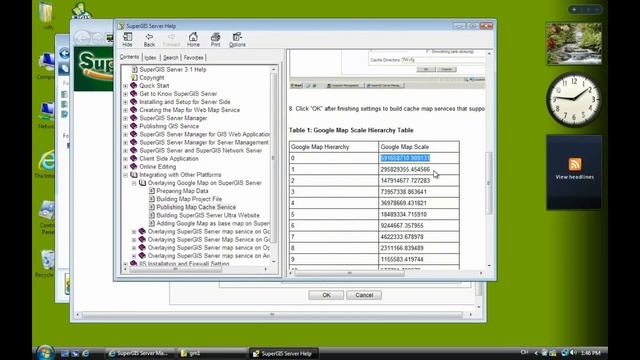
Task: Click open-book icon for Integrating with Other Platforms
Action: point(133,175)
